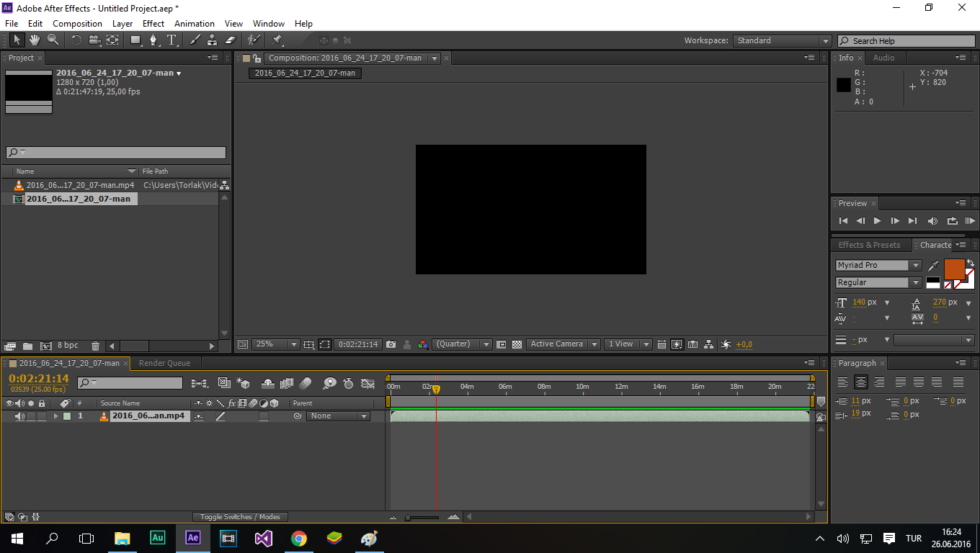
Task: Open the Composition Flowchart icon in viewer
Action: click(709, 344)
